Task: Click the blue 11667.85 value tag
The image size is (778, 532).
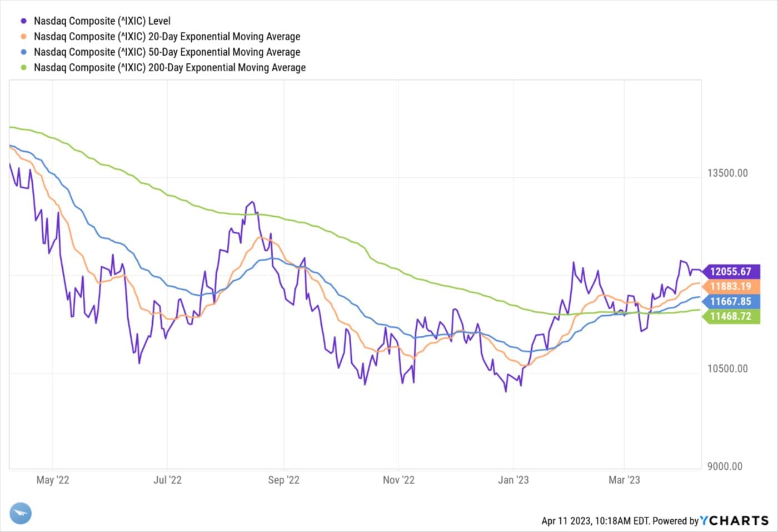Action: tap(731, 301)
